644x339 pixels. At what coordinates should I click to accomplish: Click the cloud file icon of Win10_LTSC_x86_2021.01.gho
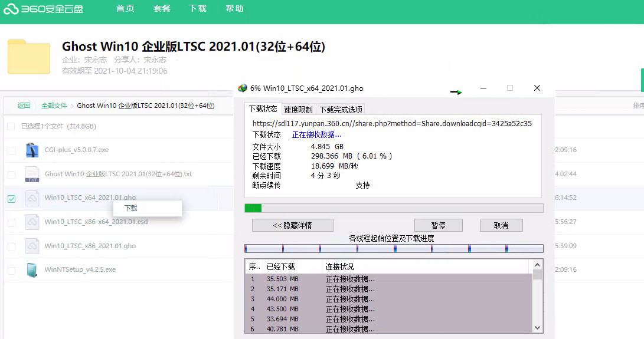(32, 246)
